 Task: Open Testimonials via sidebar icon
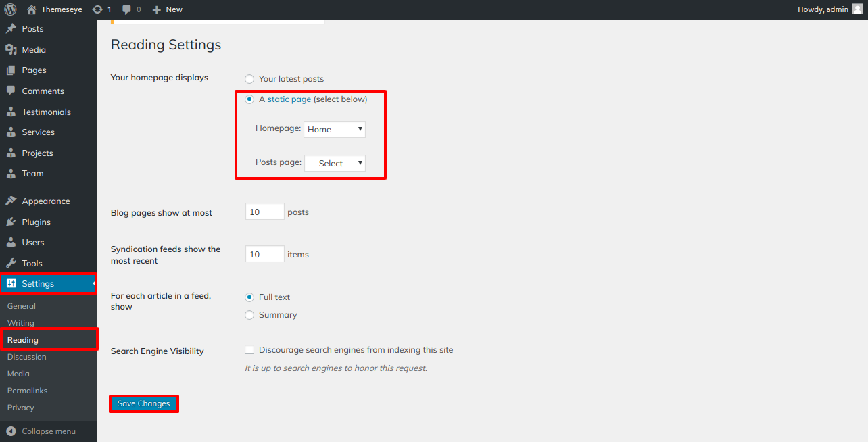coord(11,112)
